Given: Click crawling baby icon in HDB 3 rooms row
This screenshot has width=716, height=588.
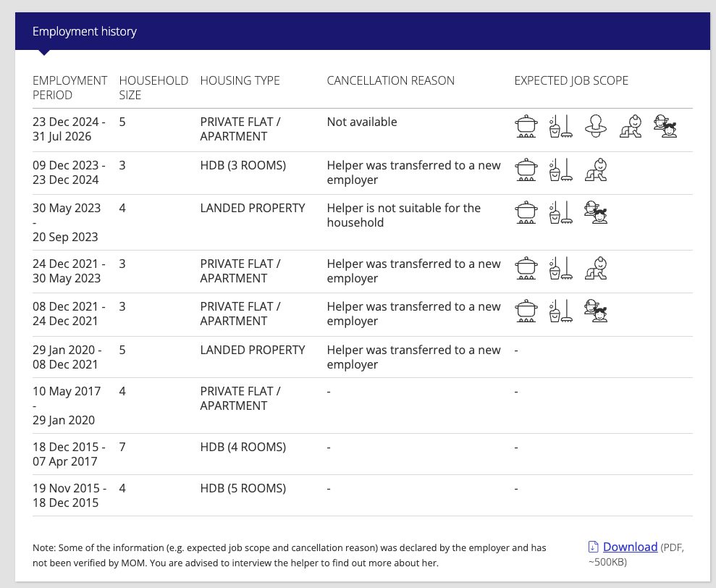Looking at the screenshot, I should (596, 170).
